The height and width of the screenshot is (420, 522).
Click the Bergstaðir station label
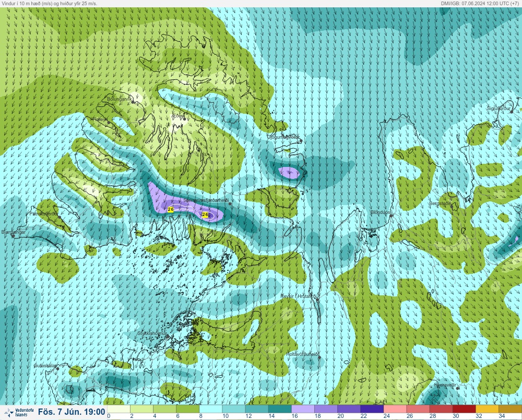coord(440,203)
